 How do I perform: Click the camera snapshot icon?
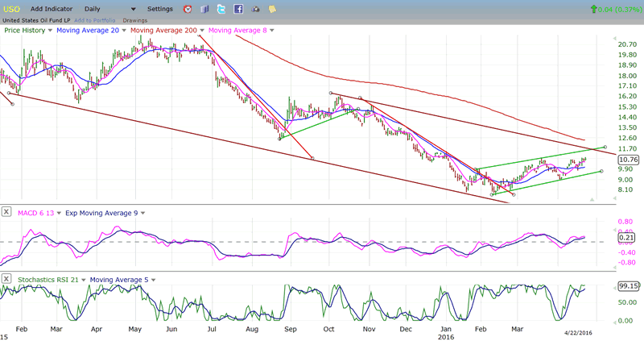[x=256, y=9]
